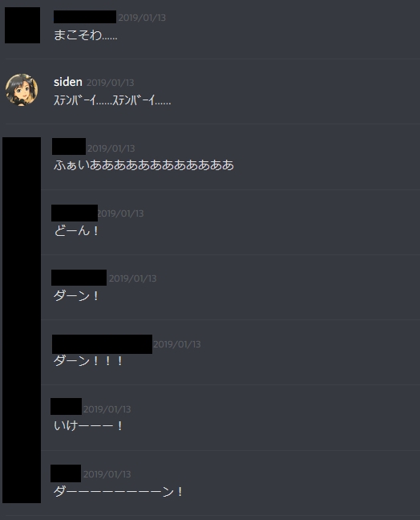Click timestamp above どーん！ message
The height and width of the screenshot is (520, 420).
[x=120, y=213]
